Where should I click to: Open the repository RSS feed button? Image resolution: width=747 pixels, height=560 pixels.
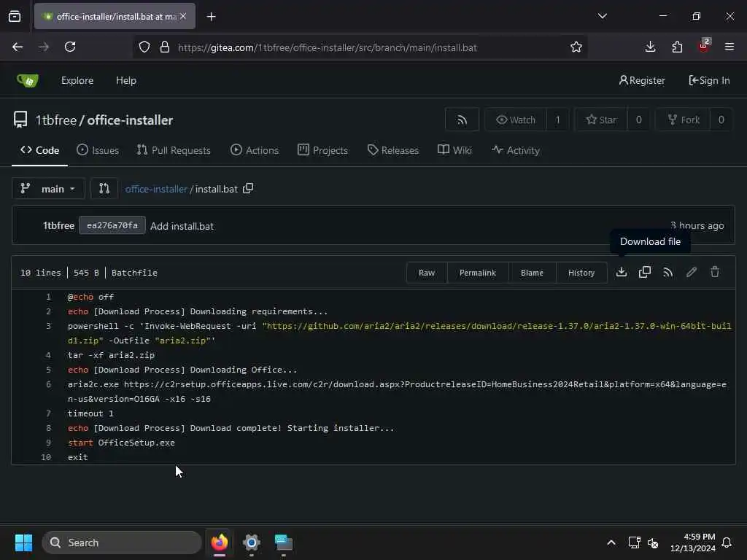[462, 120]
